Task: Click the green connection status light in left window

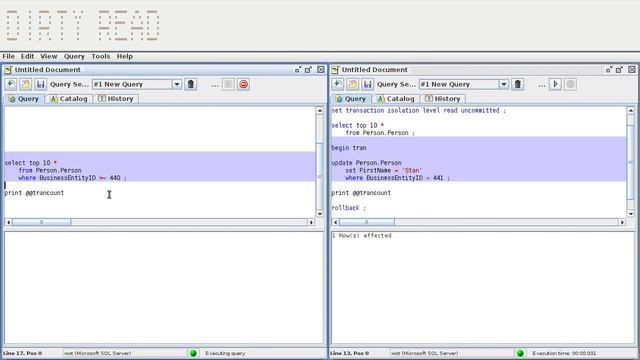Action: point(193,353)
